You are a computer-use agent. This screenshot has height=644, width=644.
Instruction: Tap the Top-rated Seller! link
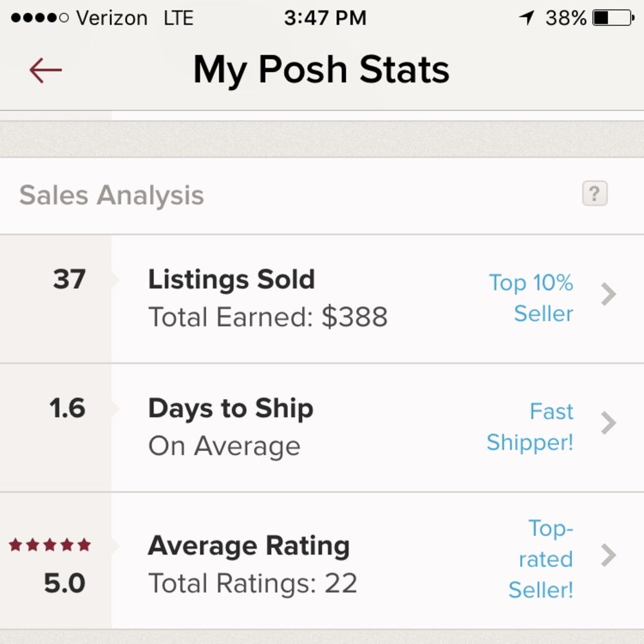541,559
